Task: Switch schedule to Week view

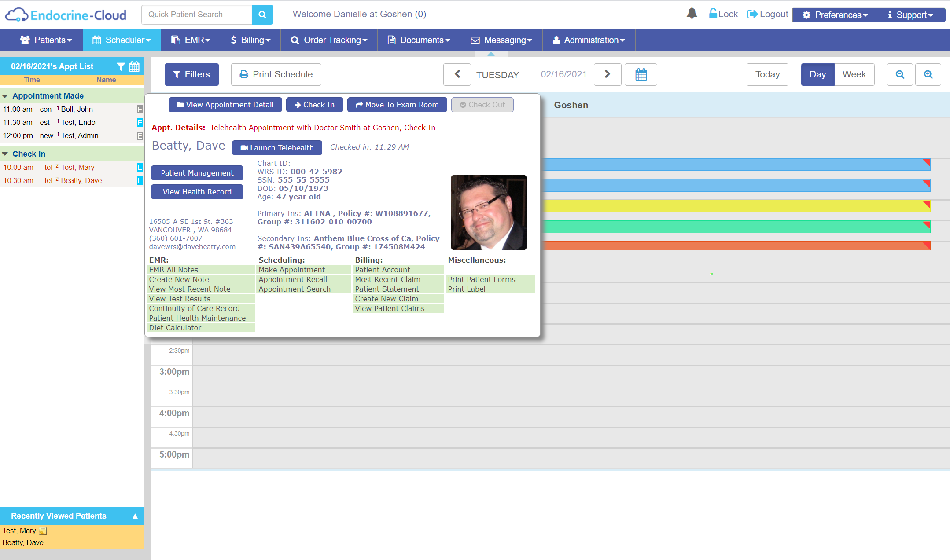Action: click(854, 74)
